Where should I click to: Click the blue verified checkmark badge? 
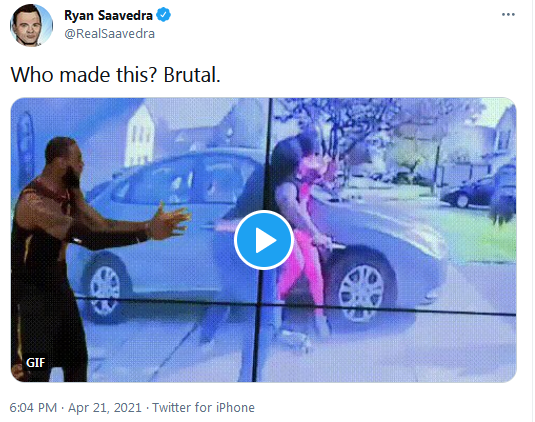tap(163, 15)
